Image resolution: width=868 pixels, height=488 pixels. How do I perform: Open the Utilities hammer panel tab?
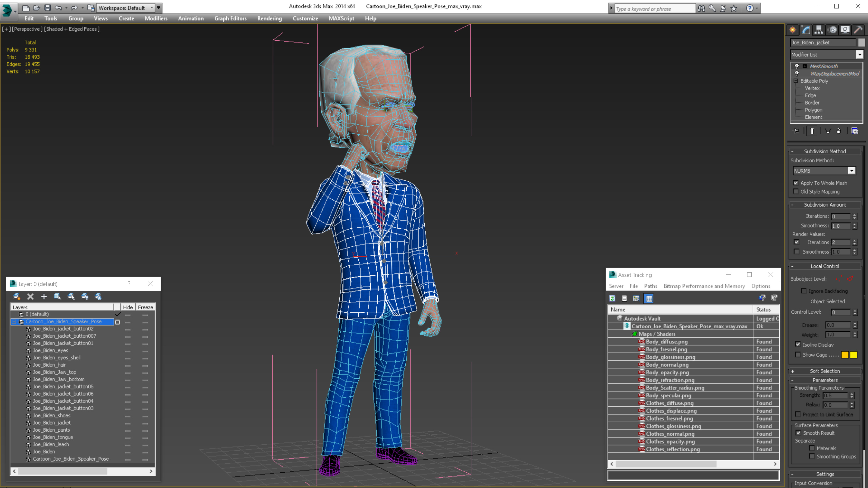point(858,30)
